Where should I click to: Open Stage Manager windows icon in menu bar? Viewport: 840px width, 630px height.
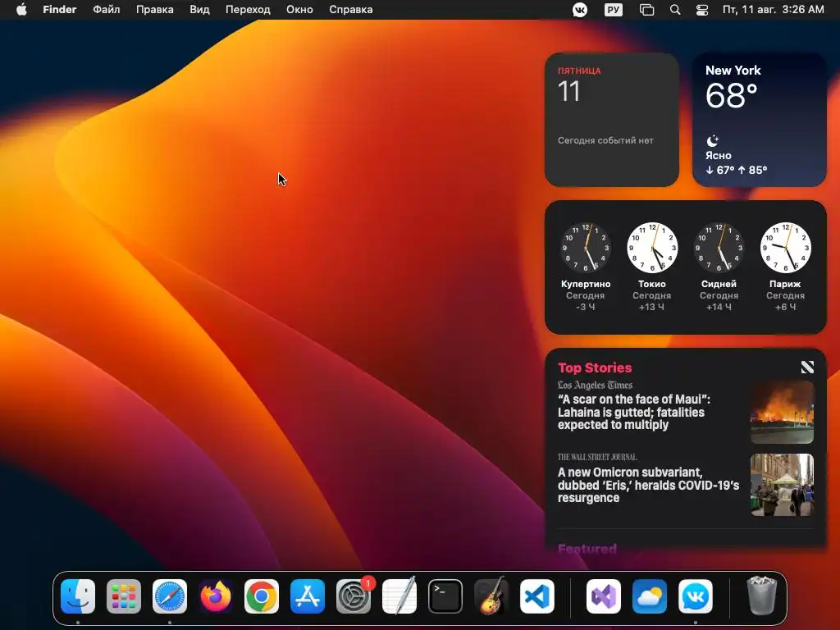tap(646, 10)
